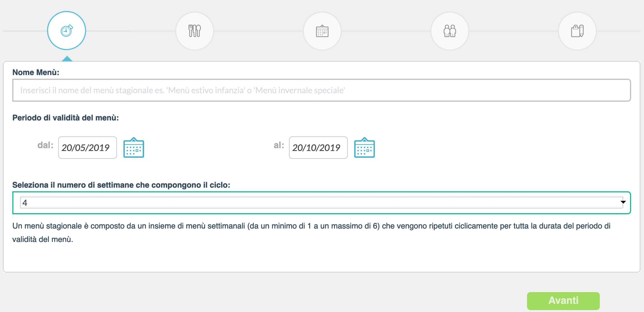This screenshot has height=312, width=644.
Task: Select the people group step icon
Action: tap(450, 31)
